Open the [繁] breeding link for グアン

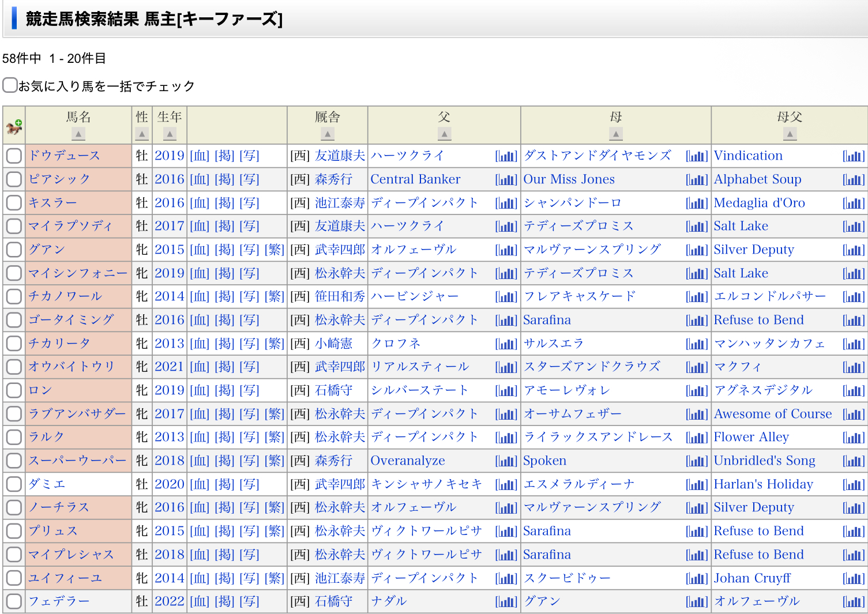(275, 250)
